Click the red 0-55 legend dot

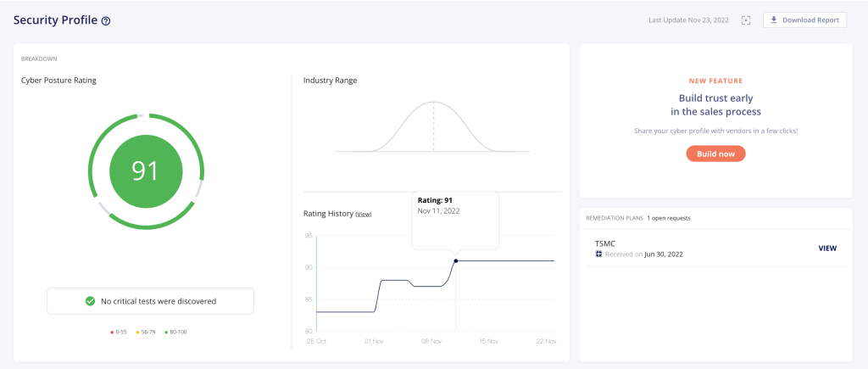[113, 332]
